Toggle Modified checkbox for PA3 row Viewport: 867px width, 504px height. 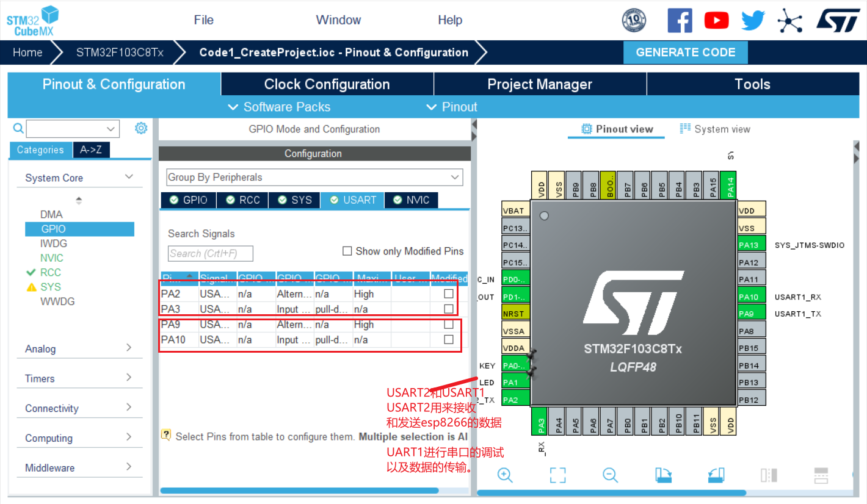click(449, 309)
